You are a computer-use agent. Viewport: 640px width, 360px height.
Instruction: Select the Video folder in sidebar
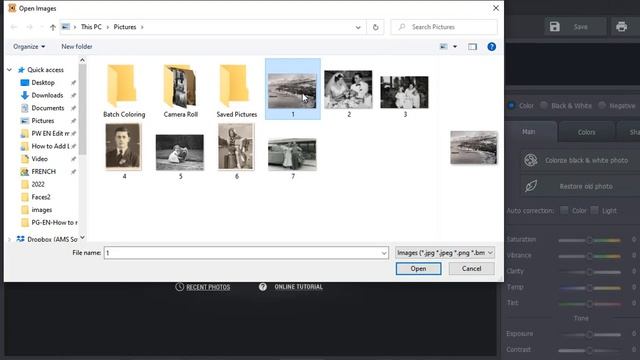(x=40, y=159)
